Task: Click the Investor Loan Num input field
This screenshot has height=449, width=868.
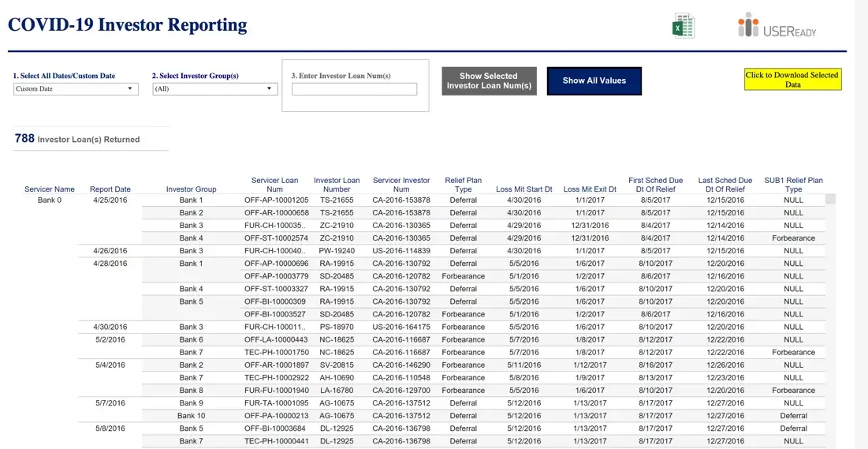Action: pyautogui.click(x=354, y=89)
